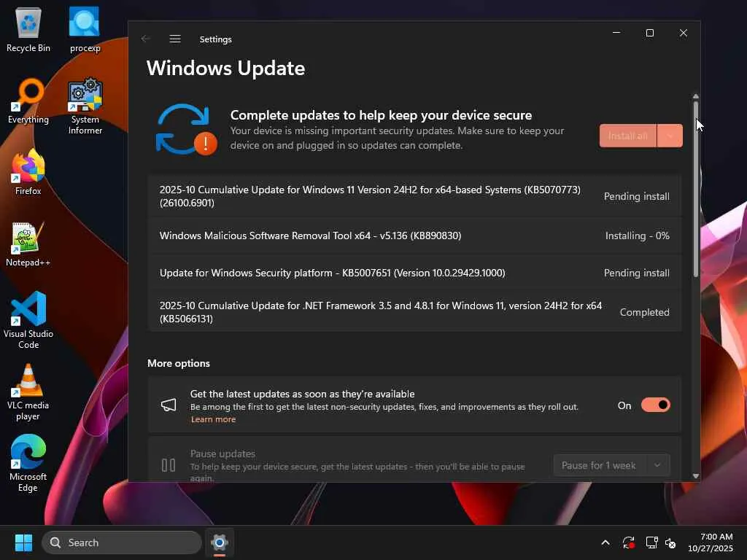Click the taskbar Search box
This screenshot has width=747, height=560.
(122, 542)
